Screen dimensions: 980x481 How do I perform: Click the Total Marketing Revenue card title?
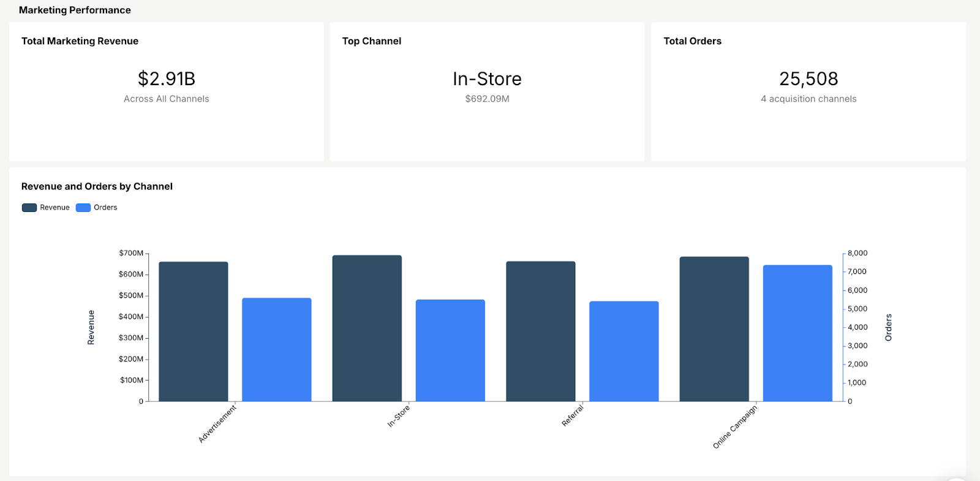(80, 41)
